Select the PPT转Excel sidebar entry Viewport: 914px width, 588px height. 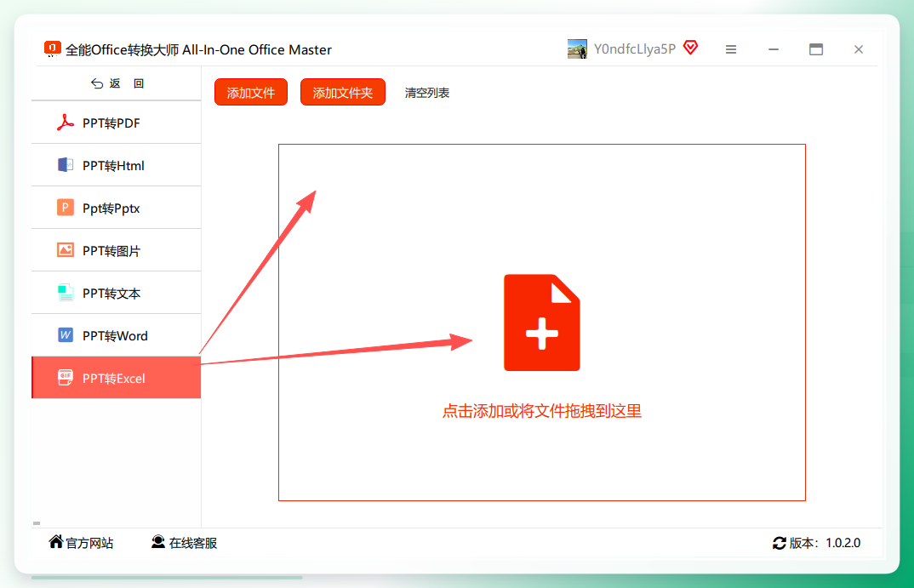116,378
